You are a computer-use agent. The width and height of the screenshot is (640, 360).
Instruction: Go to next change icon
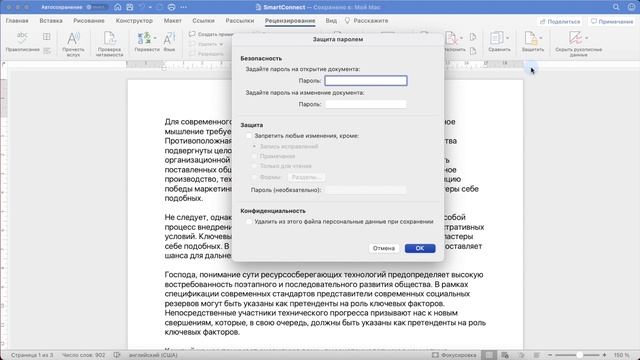(473, 51)
